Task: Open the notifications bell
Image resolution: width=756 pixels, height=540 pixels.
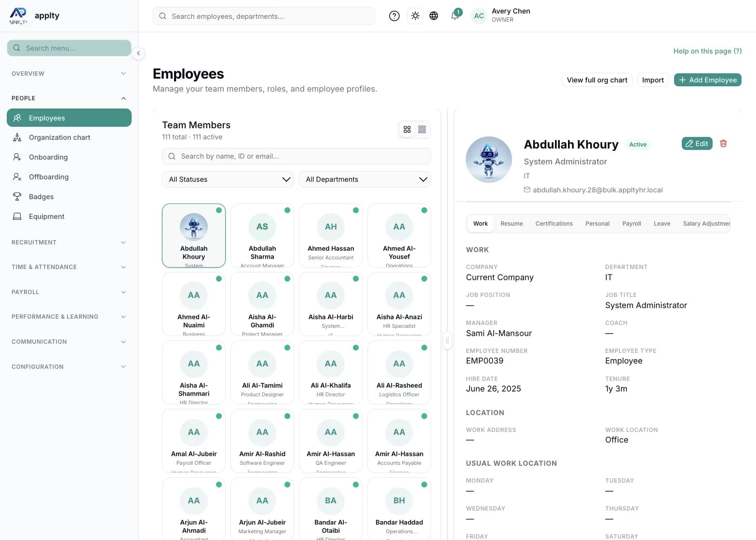Action: (x=455, y=16)
